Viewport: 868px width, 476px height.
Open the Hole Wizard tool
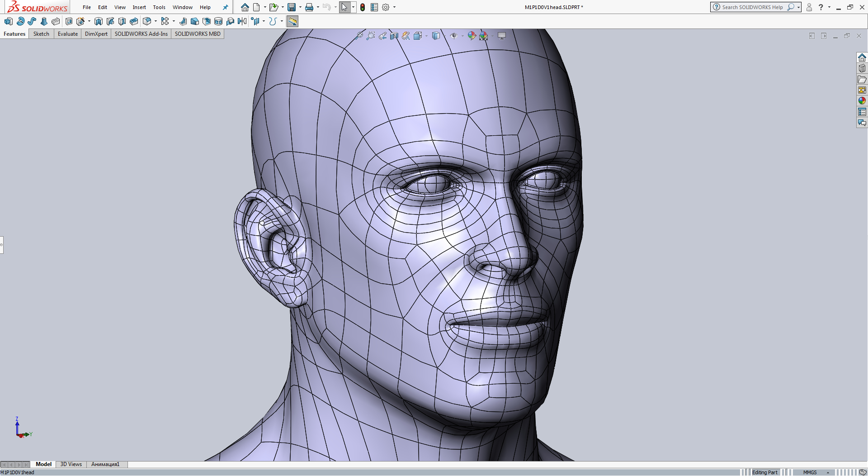80,21
